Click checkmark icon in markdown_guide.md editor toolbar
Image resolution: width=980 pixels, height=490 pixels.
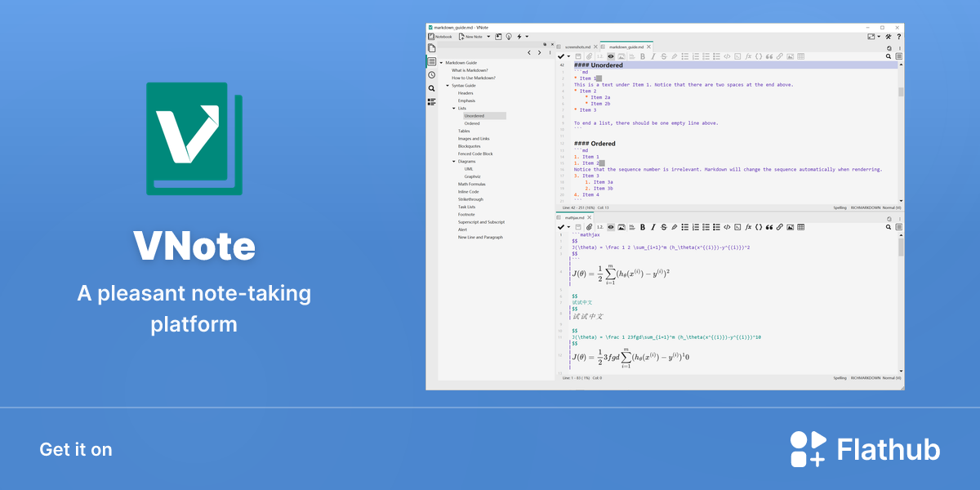click(560, 56)
